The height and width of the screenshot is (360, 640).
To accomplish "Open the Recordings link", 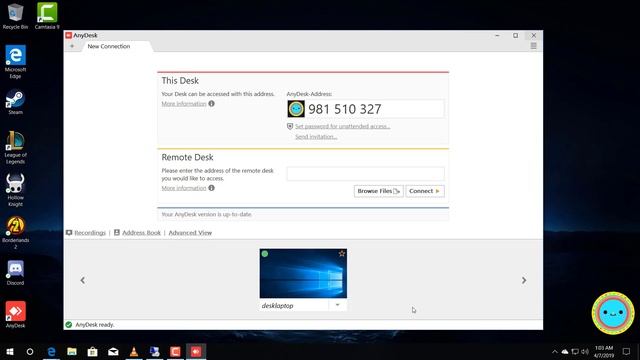I will pos(90,233).
